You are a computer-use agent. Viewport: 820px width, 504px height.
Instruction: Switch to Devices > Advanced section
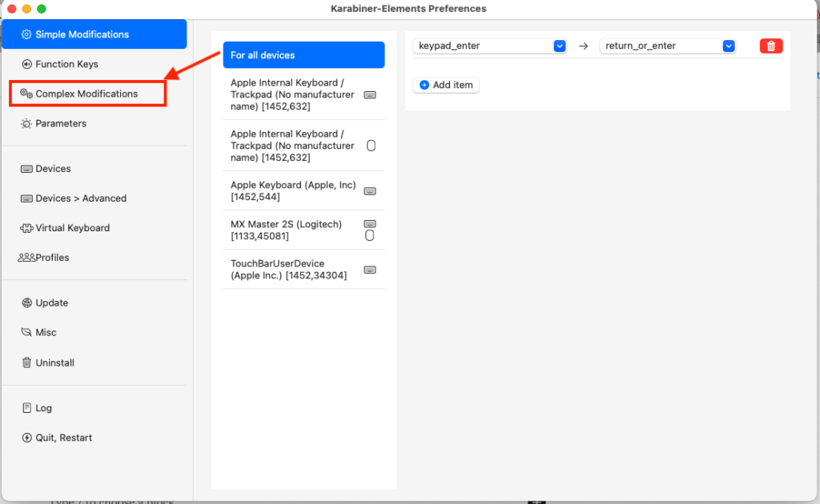point(81,198)
